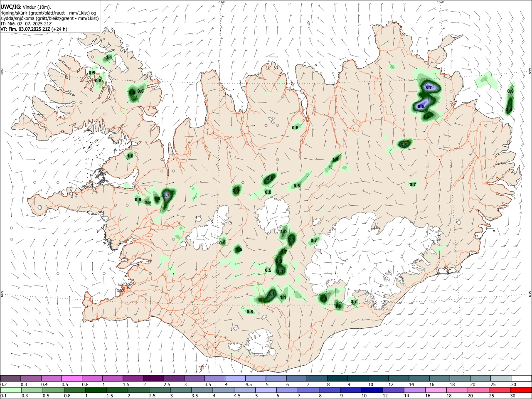Select the 0.5 bright pink snow scale swatch
Screen dimensions: 532x399
click(x=71, y=378)
